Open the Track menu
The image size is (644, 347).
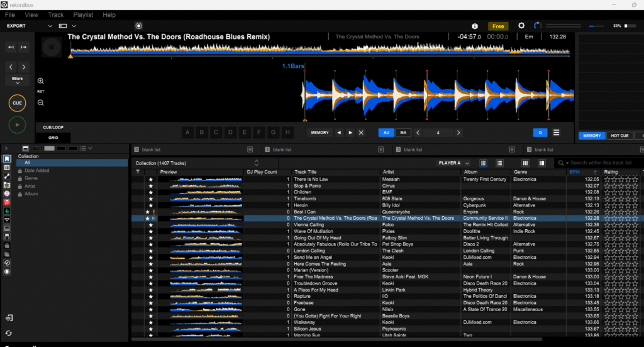pyautogui.click(x=56, y=15)
